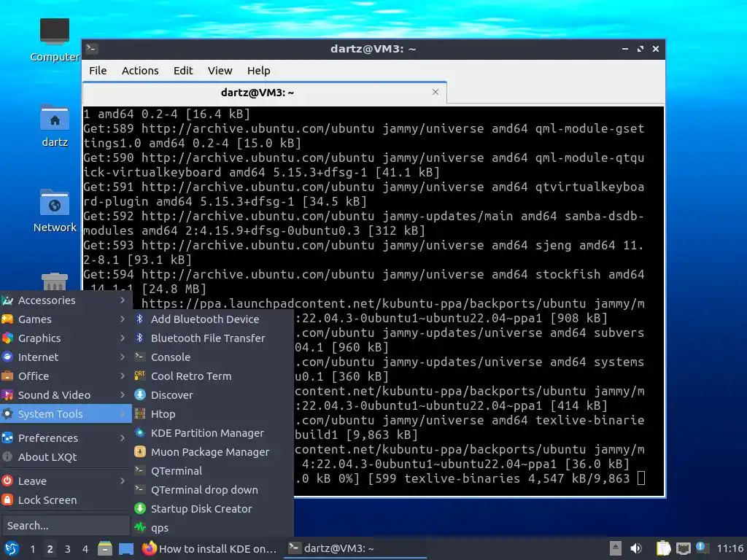This screenshot has height=560, width=747.
Task: Launch KDE Partition Manager
Action: pos(214,433)
